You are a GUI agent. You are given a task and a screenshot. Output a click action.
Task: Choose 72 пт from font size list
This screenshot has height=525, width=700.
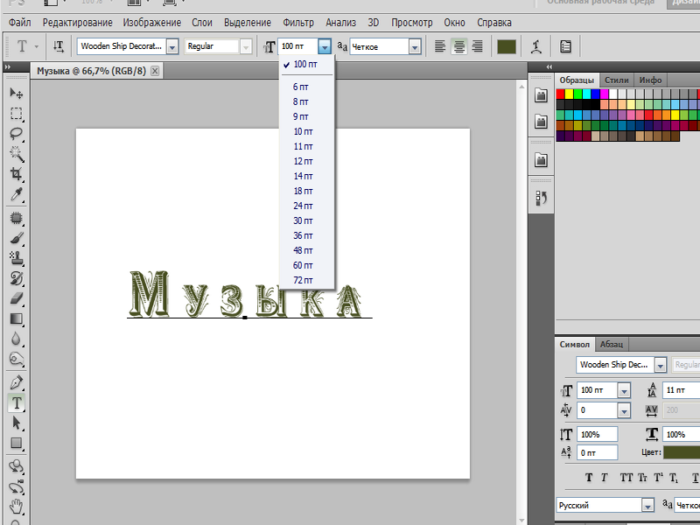coord(302,280)
